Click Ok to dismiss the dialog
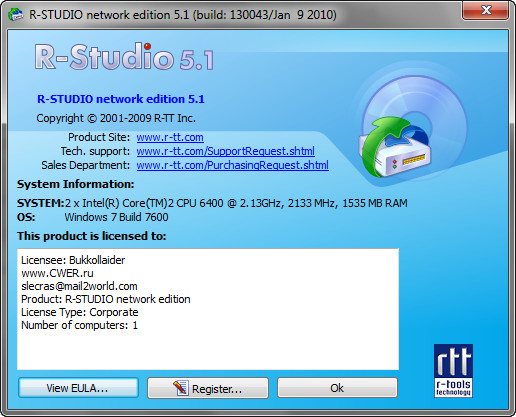The image size is (516, 417). pos(337,388)
